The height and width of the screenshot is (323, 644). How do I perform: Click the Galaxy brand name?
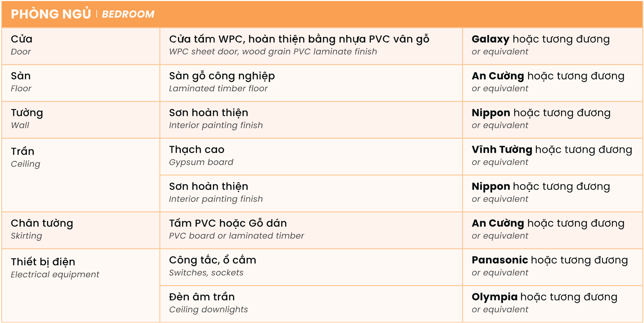pos(490,39)
